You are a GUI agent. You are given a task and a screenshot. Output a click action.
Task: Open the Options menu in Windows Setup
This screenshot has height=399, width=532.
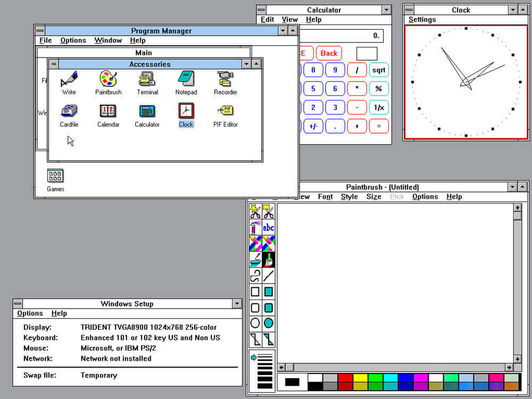pyautogui.click(x=30, y=313)
